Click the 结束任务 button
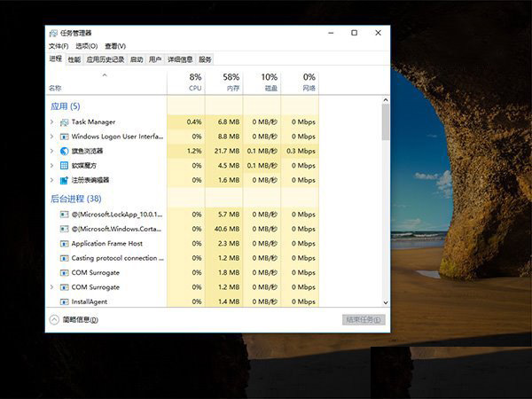Viewport: 532px width, 399px height. click(x=364, y=319)
